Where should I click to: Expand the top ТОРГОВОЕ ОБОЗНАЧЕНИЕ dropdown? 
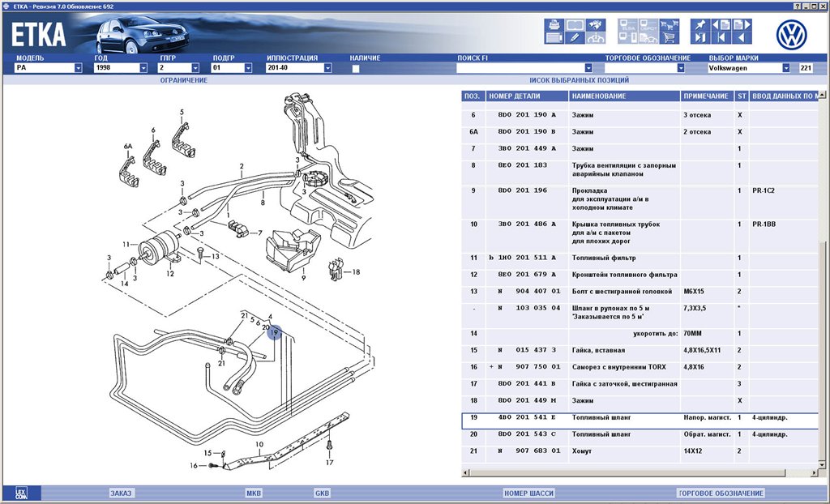tap(681, 68)
